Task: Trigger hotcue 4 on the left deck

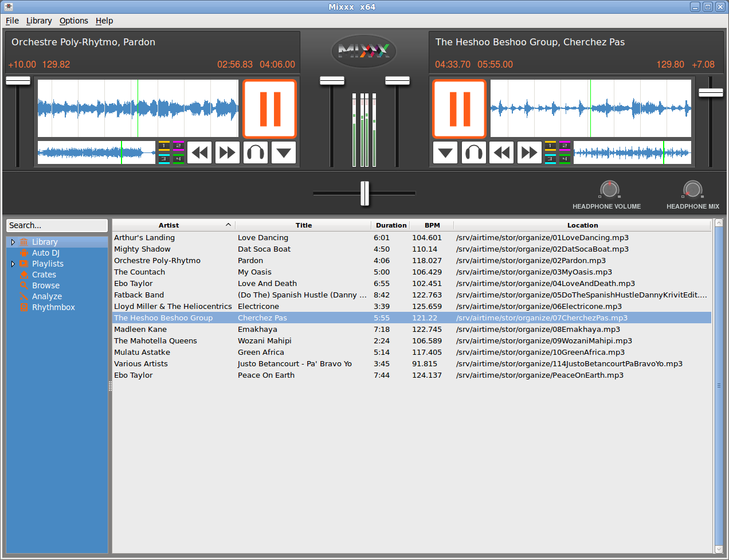Action: point(178,159)
